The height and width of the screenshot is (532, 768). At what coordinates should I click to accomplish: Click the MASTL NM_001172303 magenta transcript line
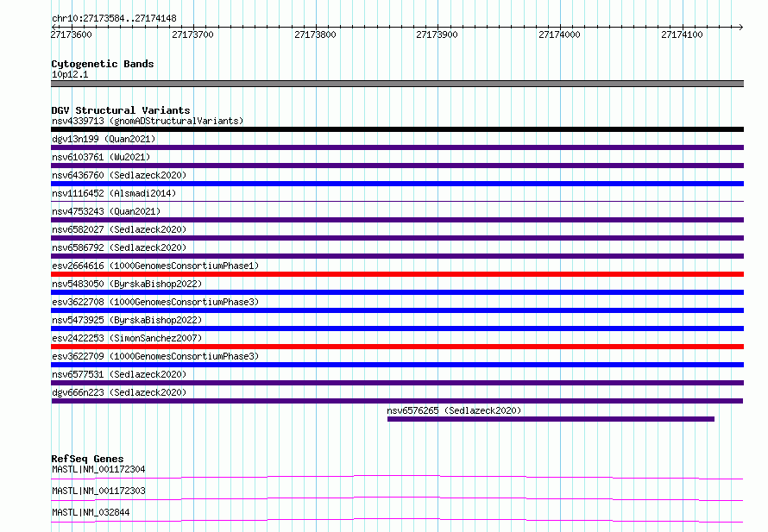click(397, 498)
